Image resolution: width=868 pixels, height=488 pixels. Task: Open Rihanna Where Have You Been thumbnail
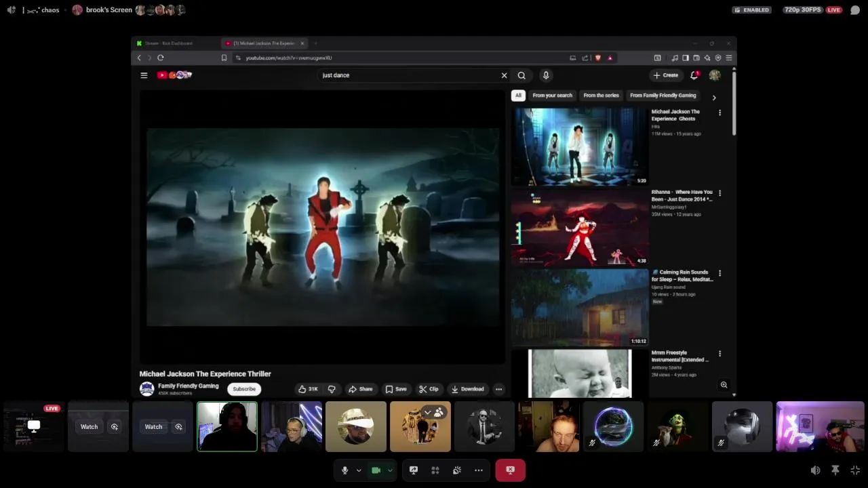(580, 227)
